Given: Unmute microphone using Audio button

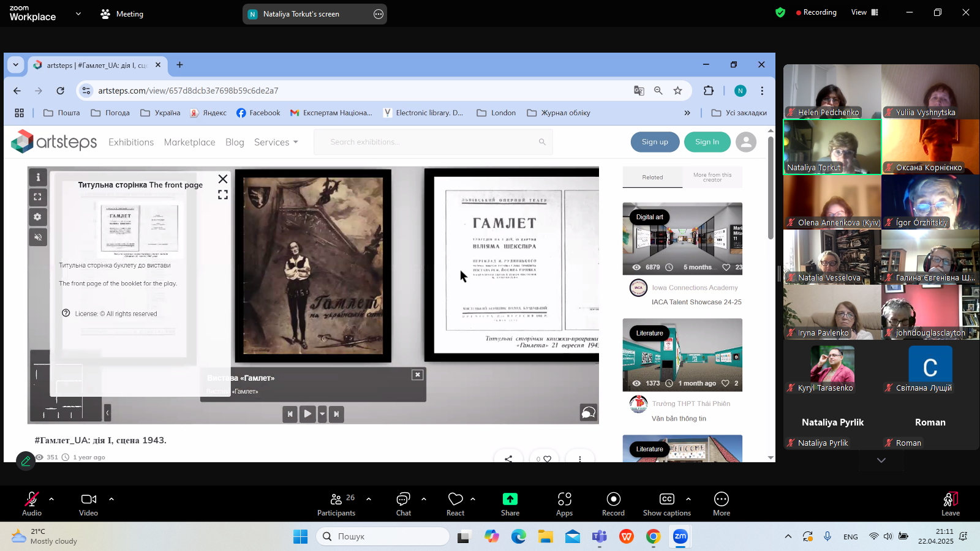Looking at the screenshot, I should click(32, 504).
